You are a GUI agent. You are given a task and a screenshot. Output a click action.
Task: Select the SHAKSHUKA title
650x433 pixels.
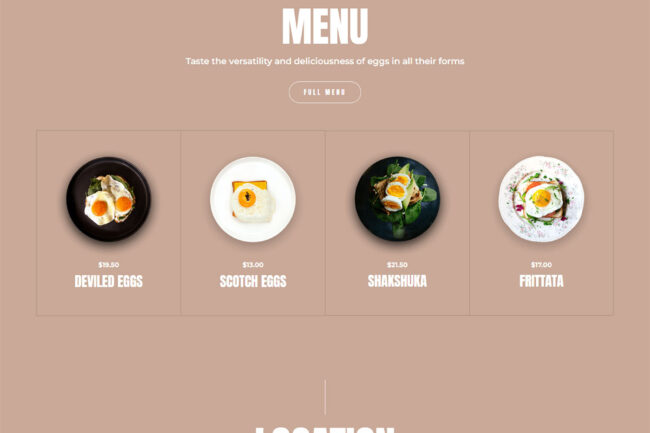[x=397, y=281]
